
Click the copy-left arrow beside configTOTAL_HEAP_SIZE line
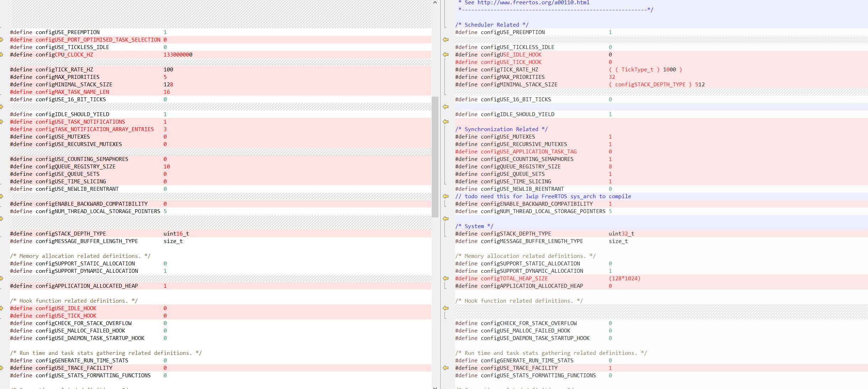click(x=446, y=278)
